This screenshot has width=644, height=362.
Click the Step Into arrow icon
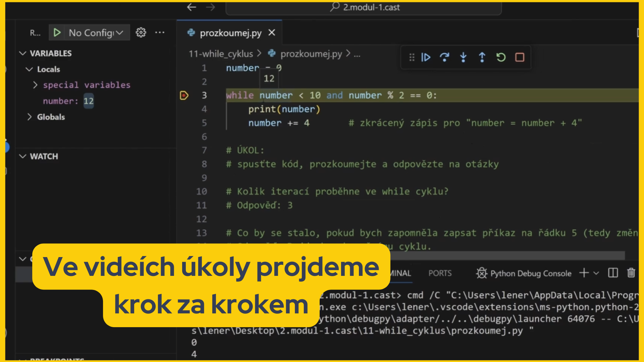click(x=463, y=57)
